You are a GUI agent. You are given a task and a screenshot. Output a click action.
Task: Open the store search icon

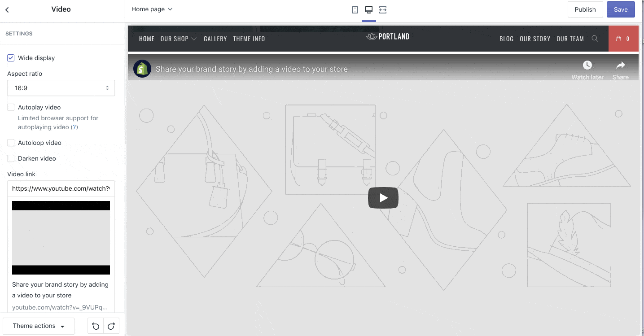pyautogui.click(x=595, y=39)
